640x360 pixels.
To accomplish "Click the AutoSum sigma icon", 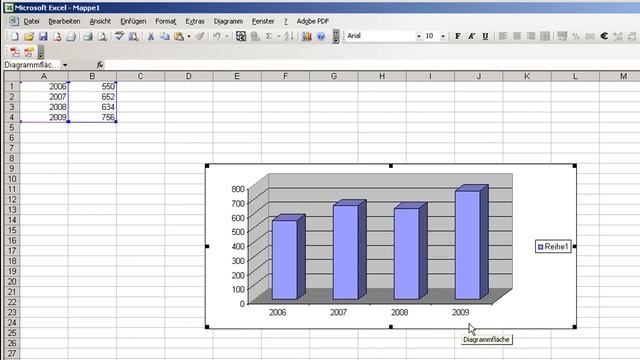I will [269, 36].
